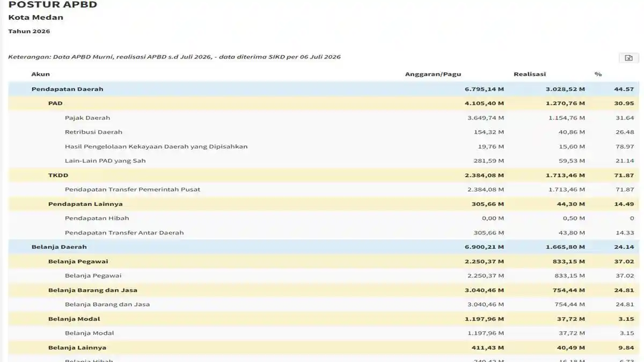
Task: Click the % column header
Action: 598,74
